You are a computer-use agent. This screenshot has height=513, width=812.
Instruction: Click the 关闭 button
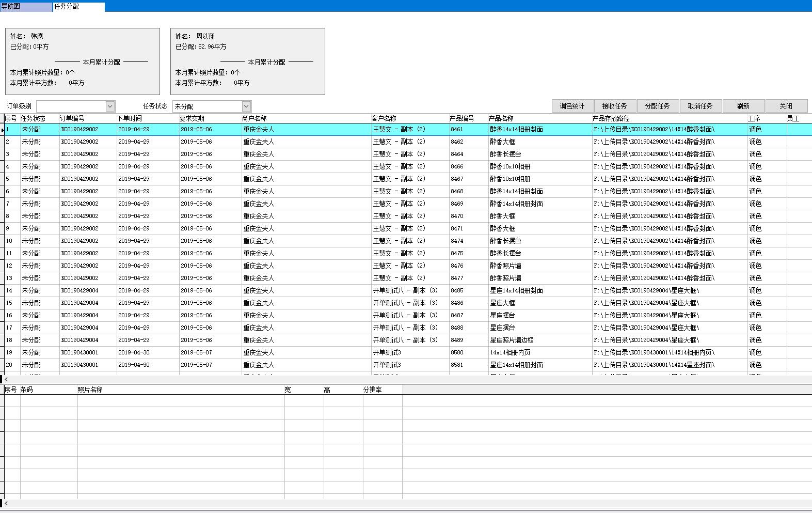786,106
